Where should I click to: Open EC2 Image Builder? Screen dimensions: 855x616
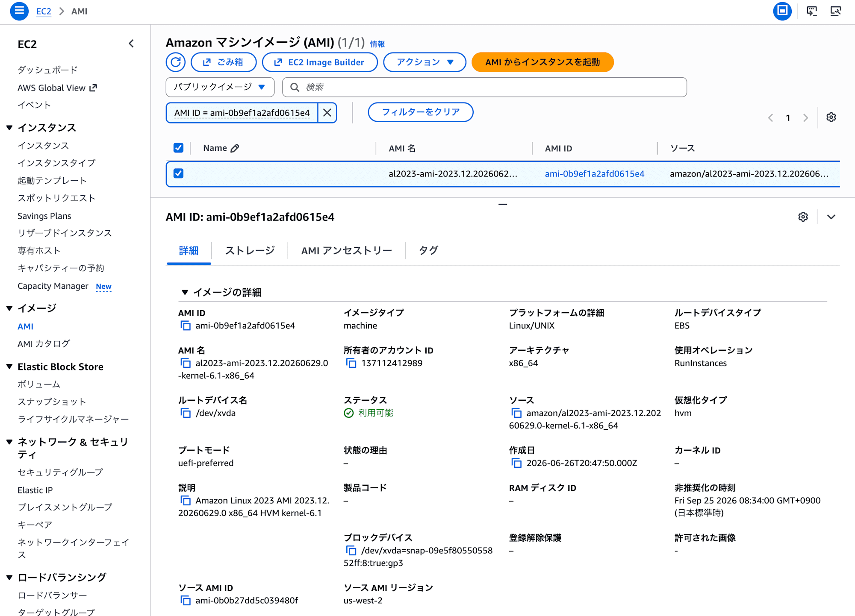point(320,62)
